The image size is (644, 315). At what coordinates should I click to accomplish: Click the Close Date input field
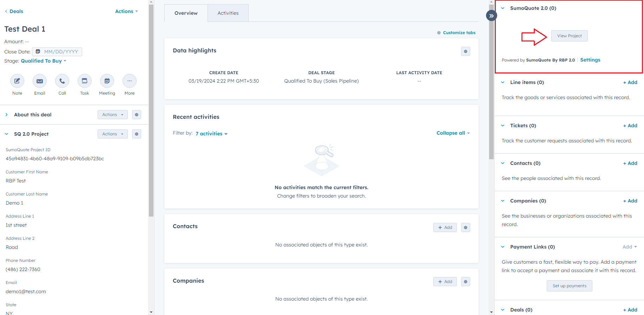coord(57,52)
